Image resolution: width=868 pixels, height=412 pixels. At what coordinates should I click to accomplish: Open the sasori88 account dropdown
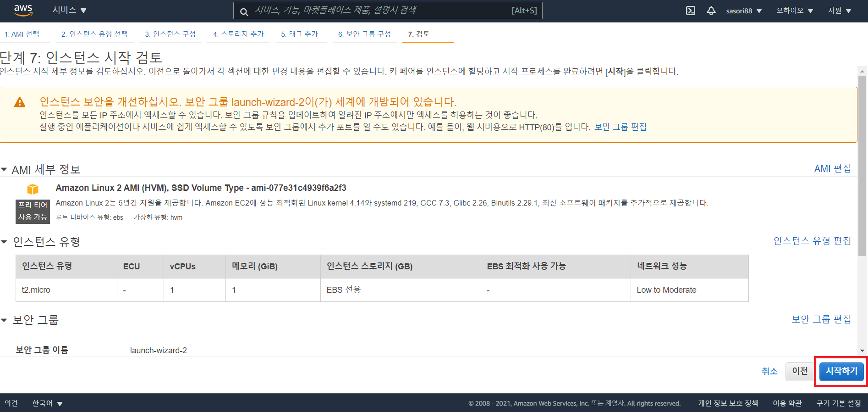744,11
